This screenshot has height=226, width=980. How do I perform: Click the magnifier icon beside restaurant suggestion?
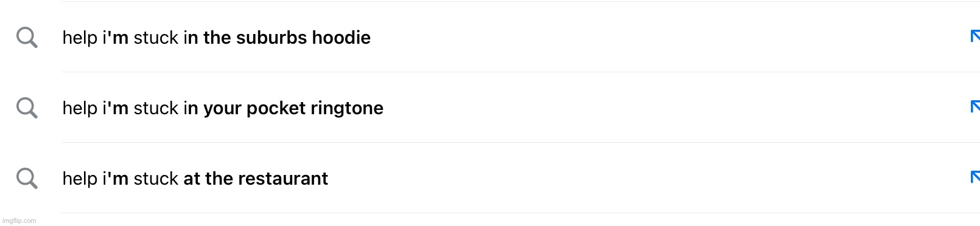[x=27, y=179]
